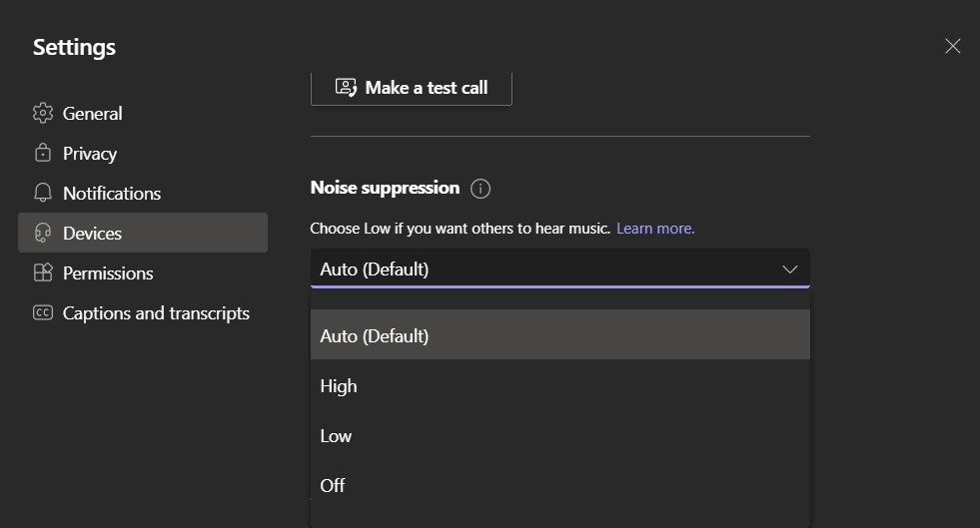The image size is (980, 528).
Task: Turn noise suppression Off in list
Action: tap(560, 485)
